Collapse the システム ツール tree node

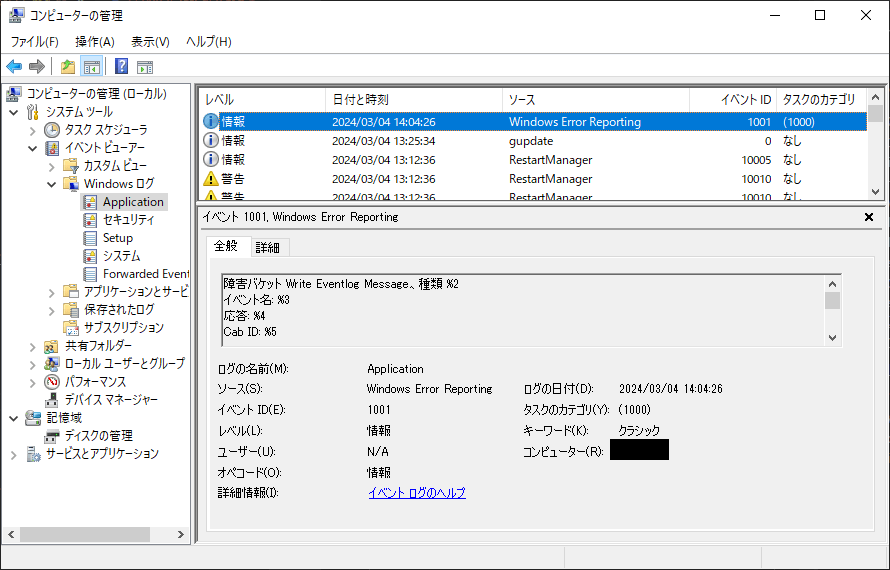(x=14, y=112)
